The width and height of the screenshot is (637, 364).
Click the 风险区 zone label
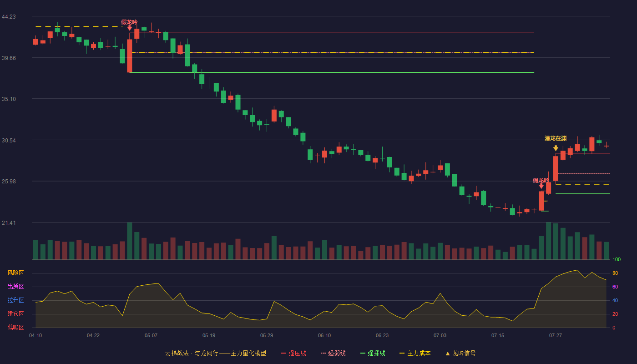15,273
